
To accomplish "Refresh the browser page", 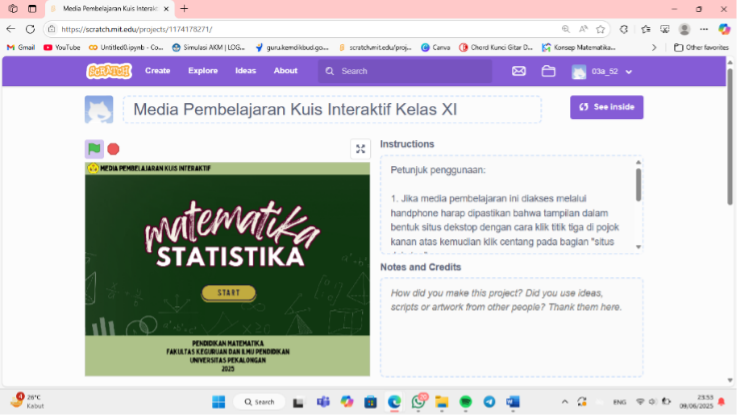I will click(30, 29).
